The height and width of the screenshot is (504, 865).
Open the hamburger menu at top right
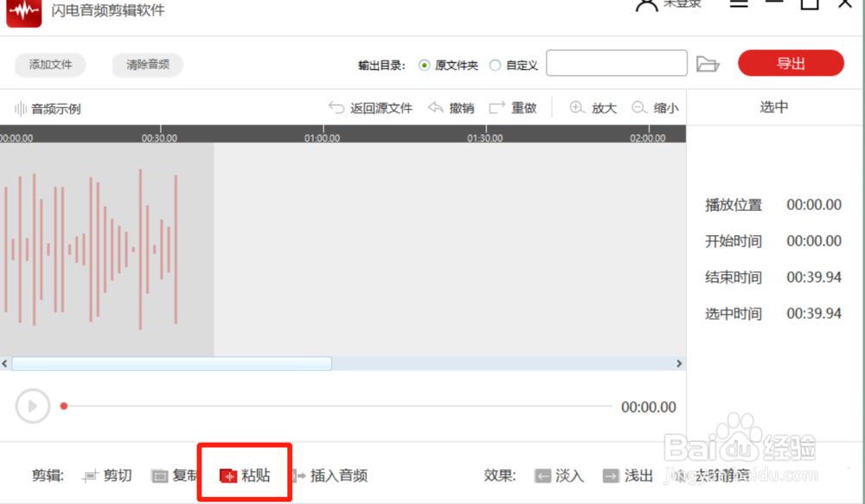click(x=738, y=3)
